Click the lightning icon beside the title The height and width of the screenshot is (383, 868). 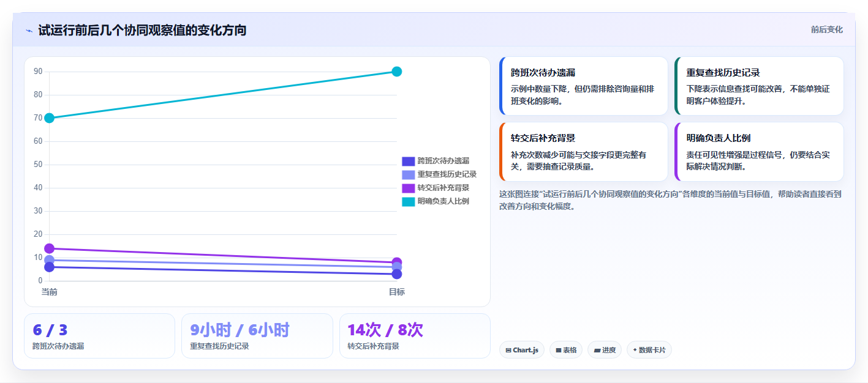point(29,31)
